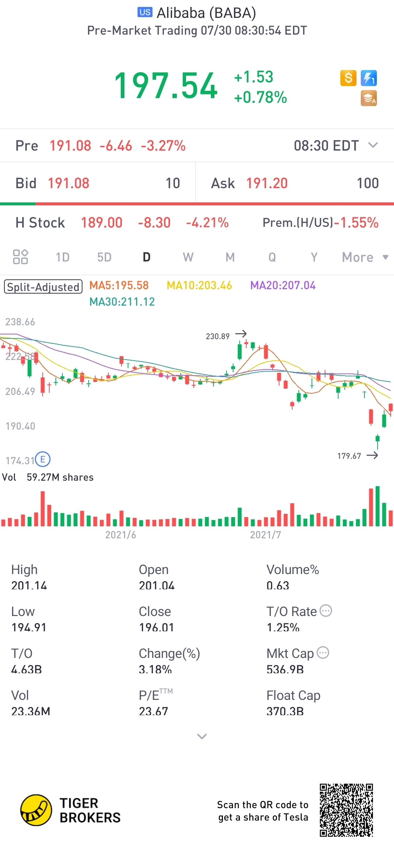Tap the MA30:211.12 indicator label
394x868 pixels.
[122, 302]
